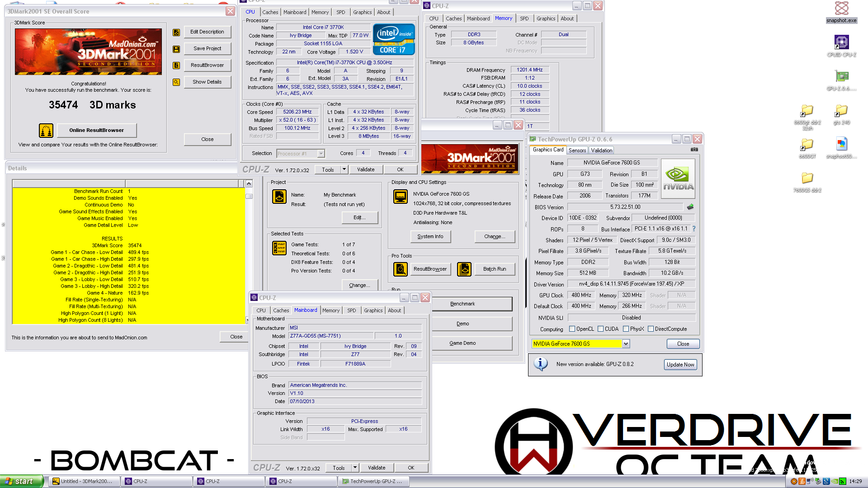868x488 pixels.
Task: Click the Show Details magnifier icon
Action: coord(176,82)
